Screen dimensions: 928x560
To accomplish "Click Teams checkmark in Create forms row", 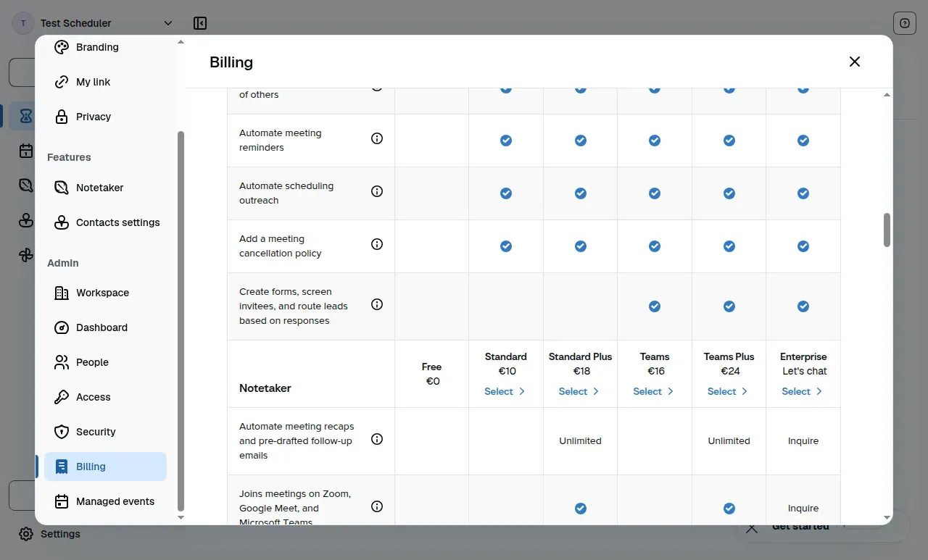I will click(655, 306).
